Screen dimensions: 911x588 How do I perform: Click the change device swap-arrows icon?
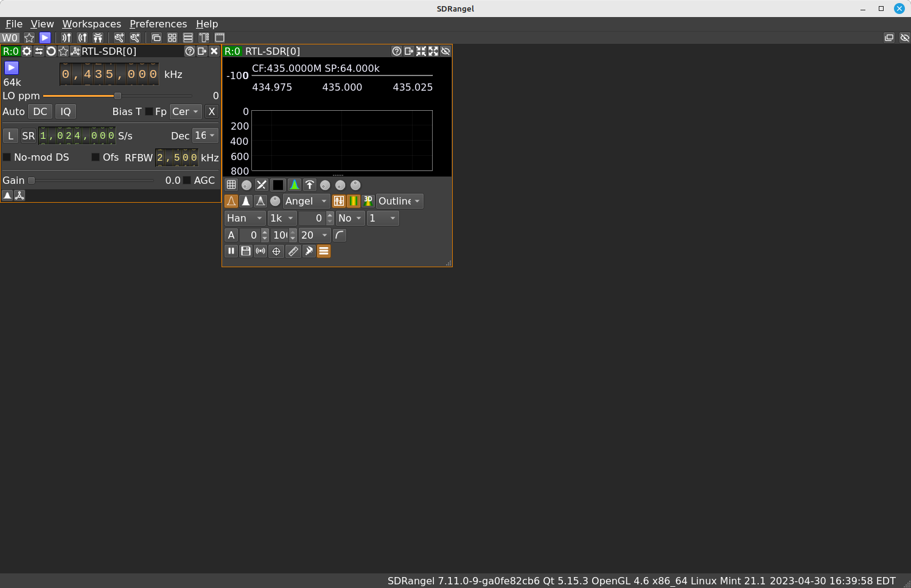39,51
